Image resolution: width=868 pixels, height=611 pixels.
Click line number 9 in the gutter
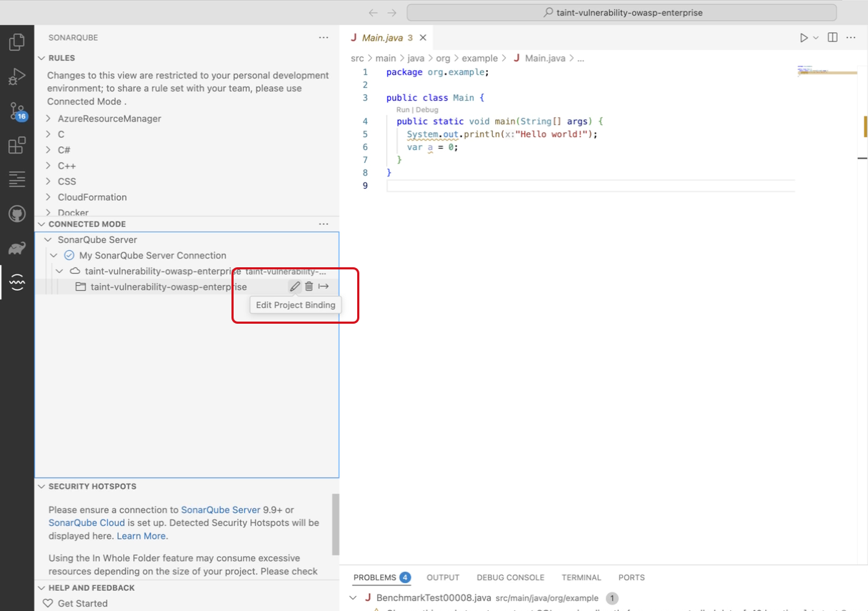click(365, 186)
